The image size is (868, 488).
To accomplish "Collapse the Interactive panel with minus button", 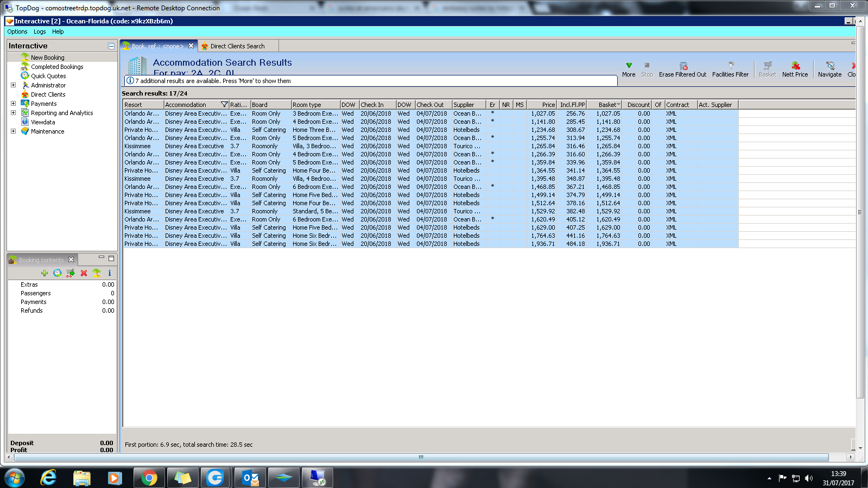I will (x=111, y=46).
